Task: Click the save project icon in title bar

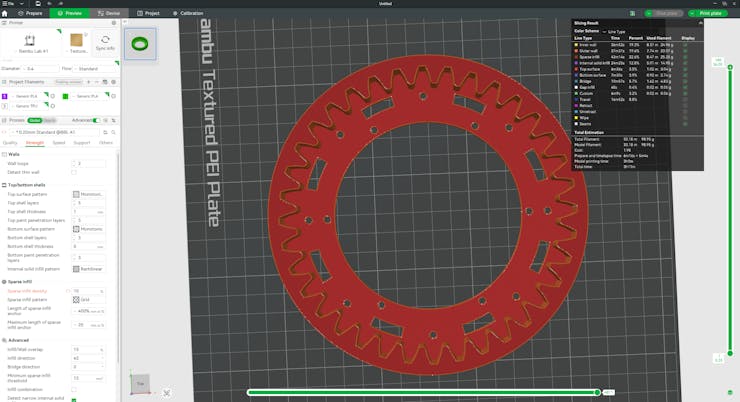Action: 38,3
